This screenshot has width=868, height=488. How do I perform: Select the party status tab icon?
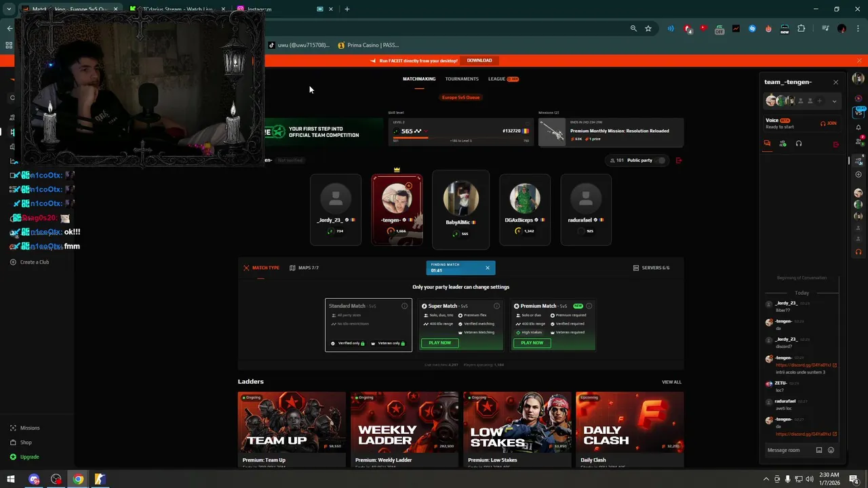(x=783, y=144)
